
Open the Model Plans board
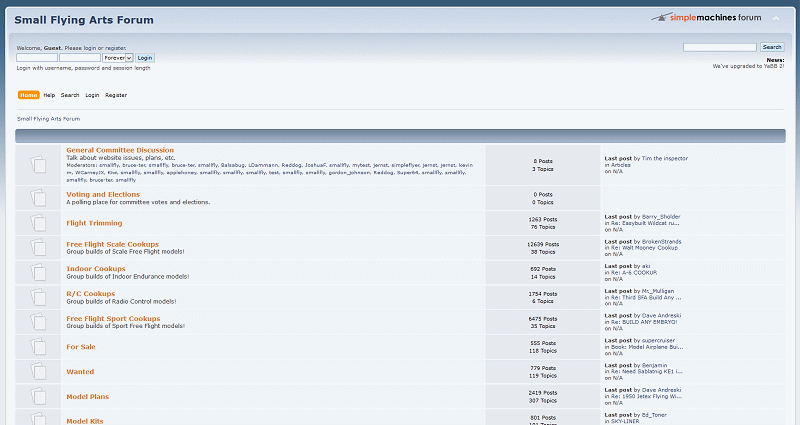(x=88, y=396)
